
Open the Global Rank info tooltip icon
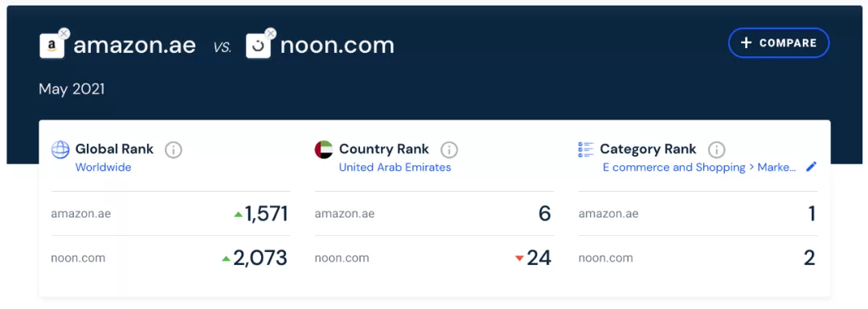(174, 150)
